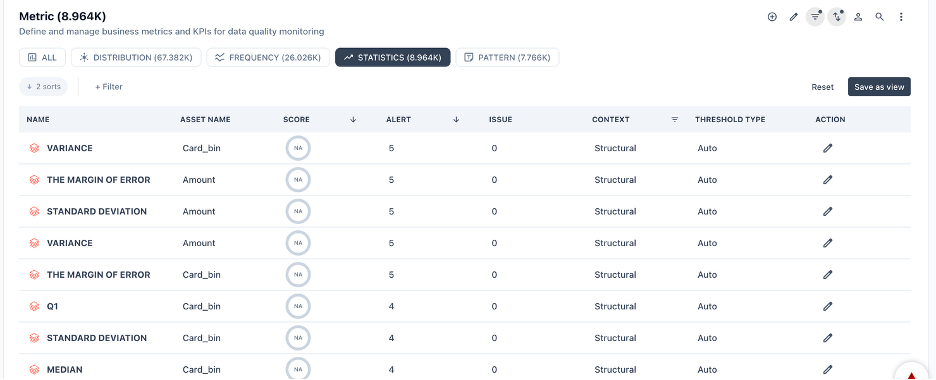Click Card_bin asset in the Q1 row
The width and height of the screenshot is (936, 380).
coord(201,306)
